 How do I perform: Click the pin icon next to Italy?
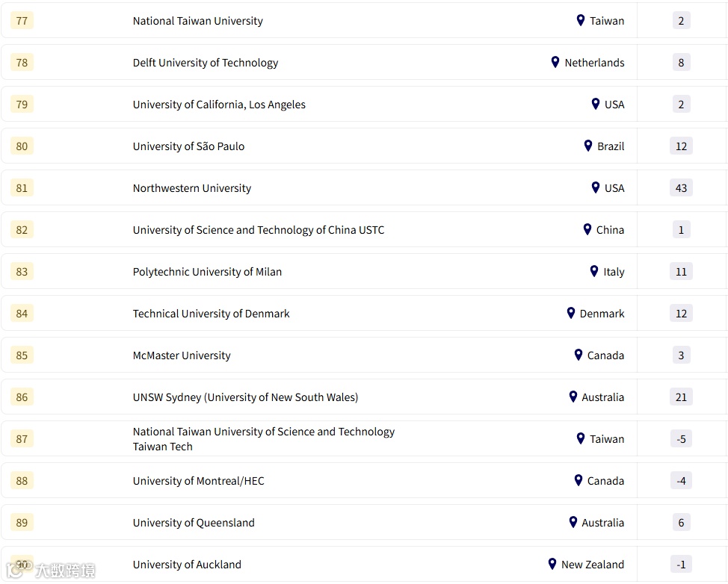(594, 271)
